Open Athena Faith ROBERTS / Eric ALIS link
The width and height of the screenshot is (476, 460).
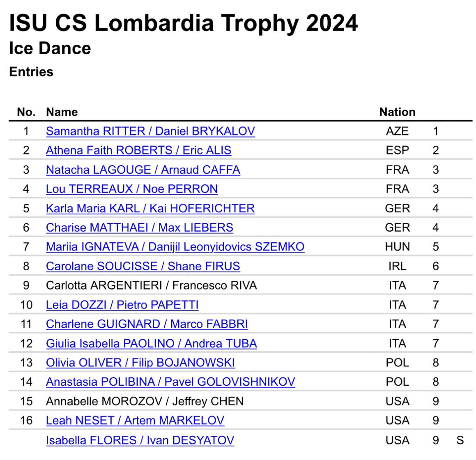point(138,150)
